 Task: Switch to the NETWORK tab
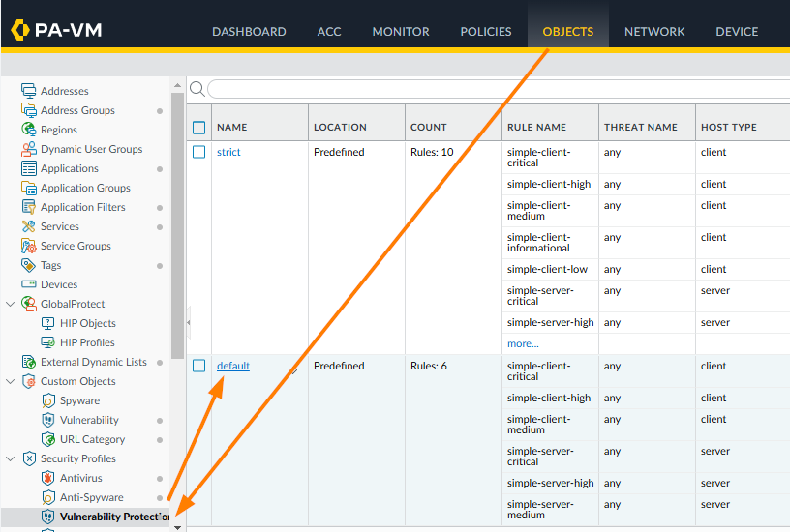[x=654, y=31]
